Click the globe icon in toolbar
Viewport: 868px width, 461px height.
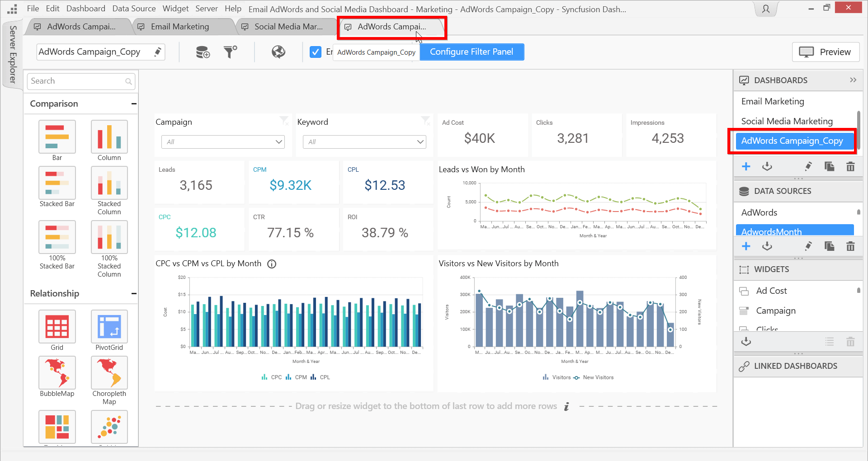[x=278, y=52]
